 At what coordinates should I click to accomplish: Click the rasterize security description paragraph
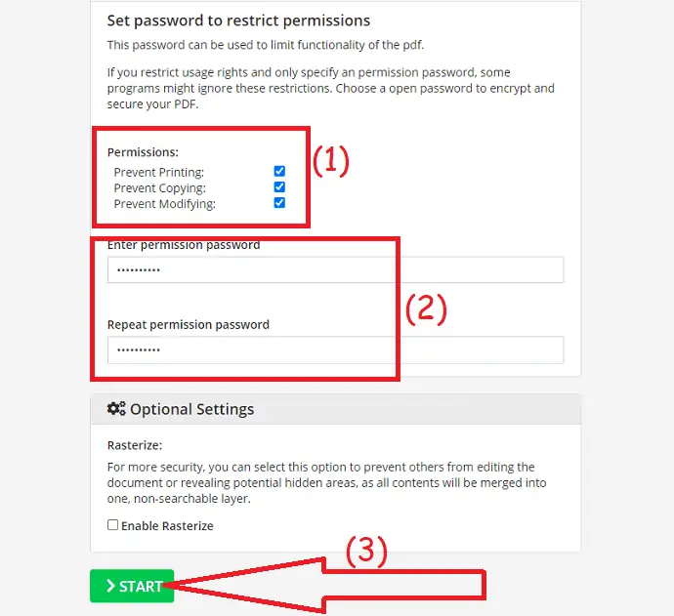(x=326, y=483)
